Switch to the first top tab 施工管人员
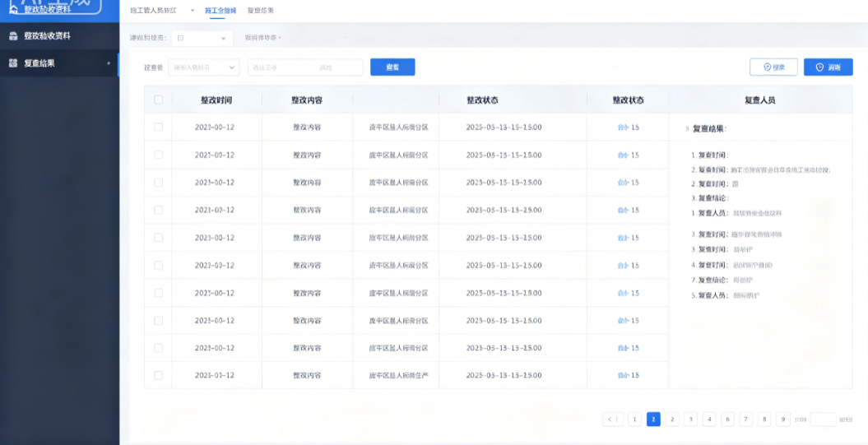This screenshot has height=445, width=868. point(153,11)
